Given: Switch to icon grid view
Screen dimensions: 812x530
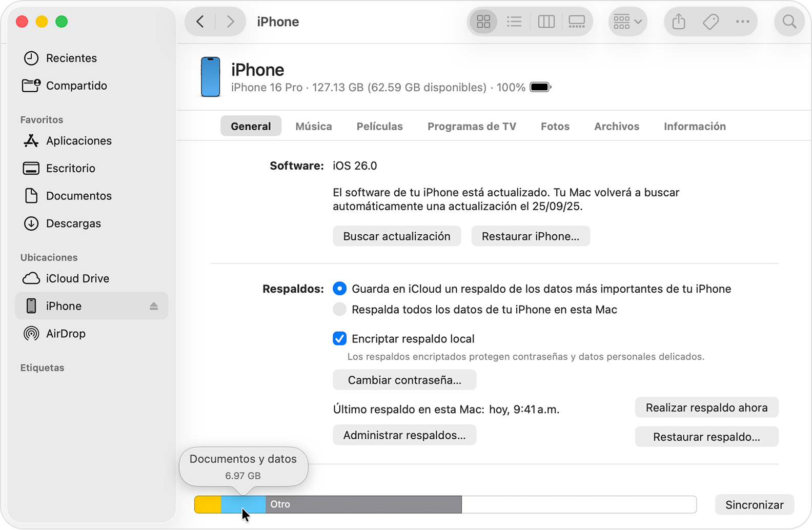Looking at the screenshot, I should coord(483,22).
